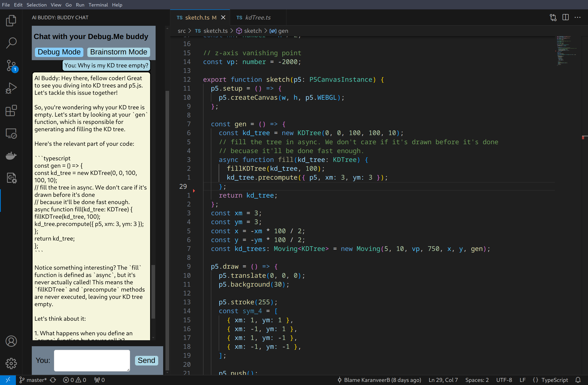Toggle notifications bell in status bar
The image size is (588, 385).
[578, 380]
